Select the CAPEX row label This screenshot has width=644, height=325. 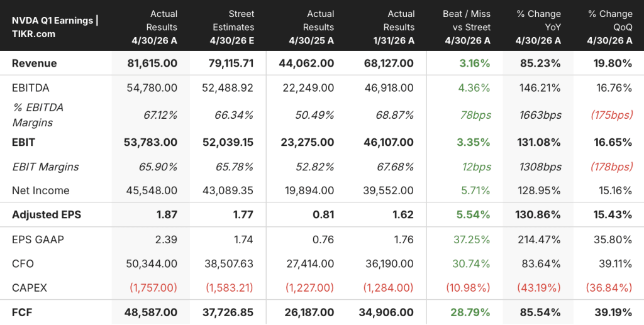30,288
